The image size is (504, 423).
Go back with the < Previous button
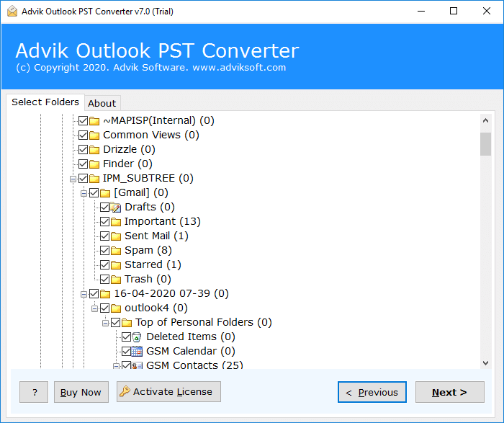[372, 392]
